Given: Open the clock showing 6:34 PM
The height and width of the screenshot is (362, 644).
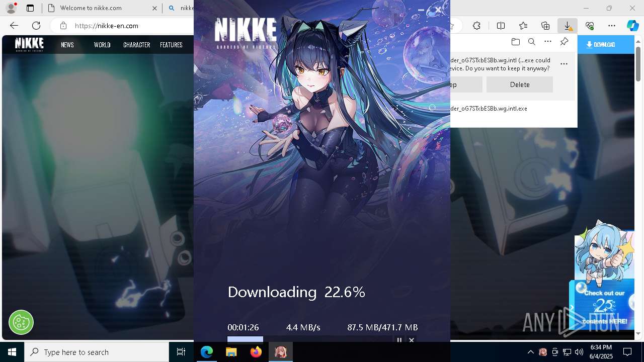Looking at the screenshot, I should click(601, 352).
